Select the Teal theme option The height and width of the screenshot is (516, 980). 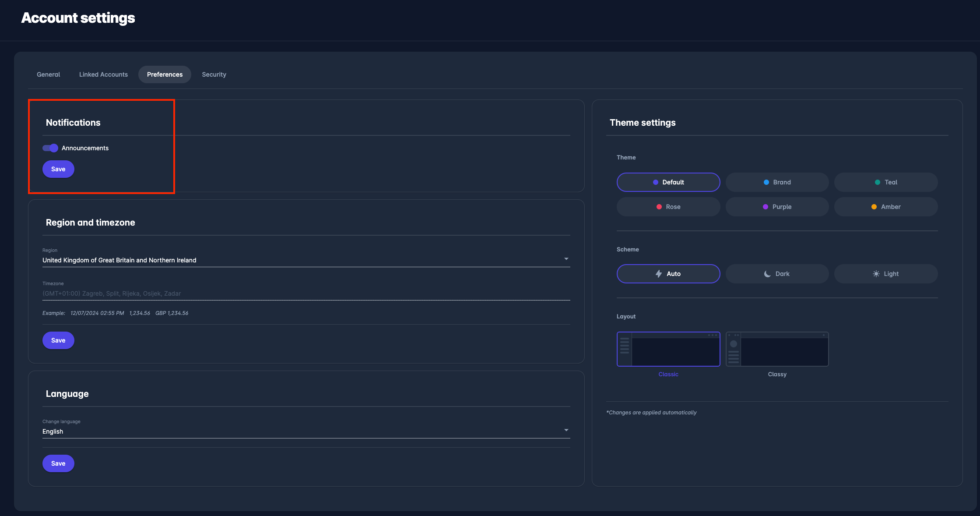point(886,182)
